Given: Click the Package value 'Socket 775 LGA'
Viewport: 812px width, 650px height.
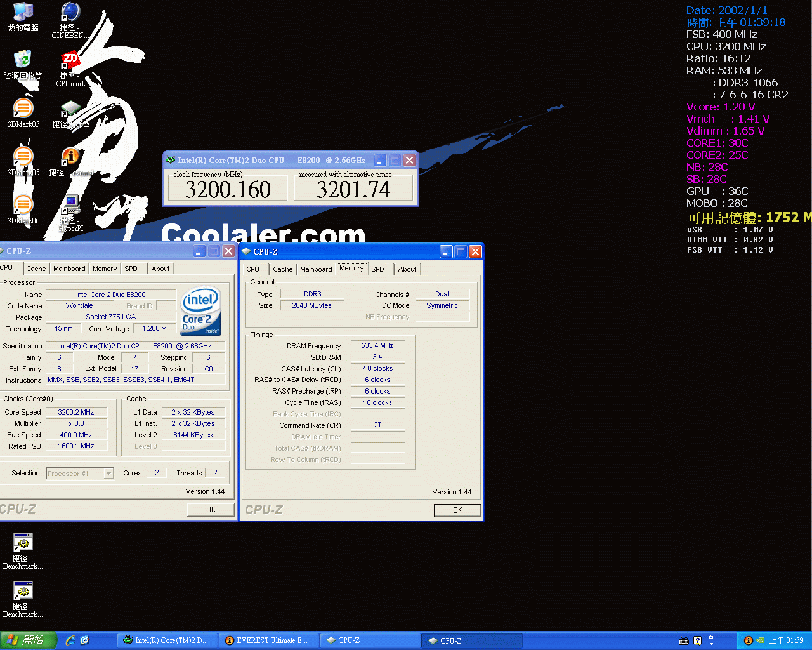Looking at the screenshot, I should (x=111, y=317).
